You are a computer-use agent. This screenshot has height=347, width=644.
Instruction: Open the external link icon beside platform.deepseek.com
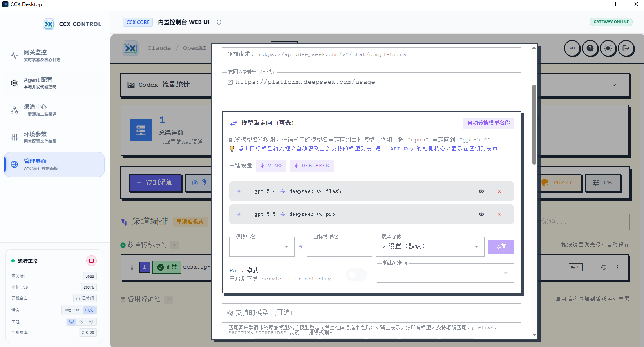coord(230,82)
